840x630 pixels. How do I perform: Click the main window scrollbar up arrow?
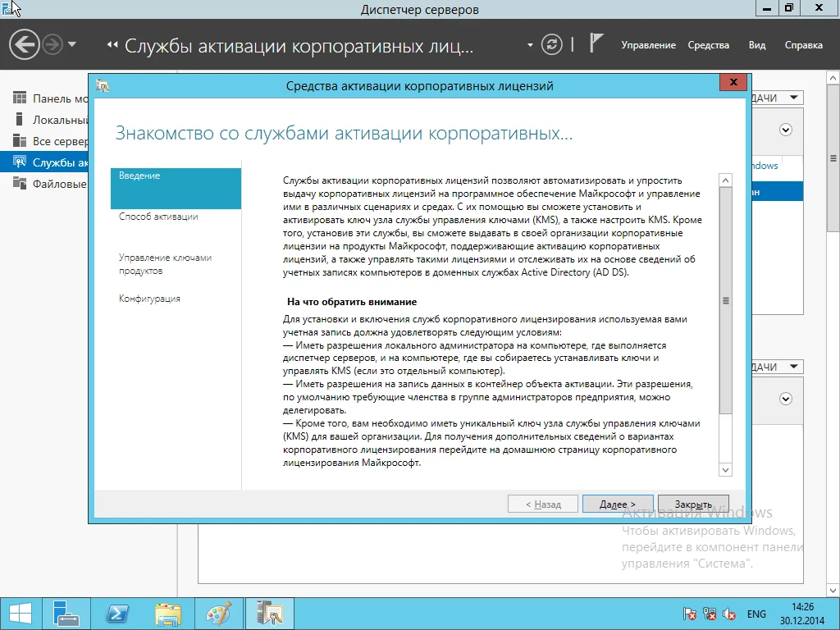833,78
